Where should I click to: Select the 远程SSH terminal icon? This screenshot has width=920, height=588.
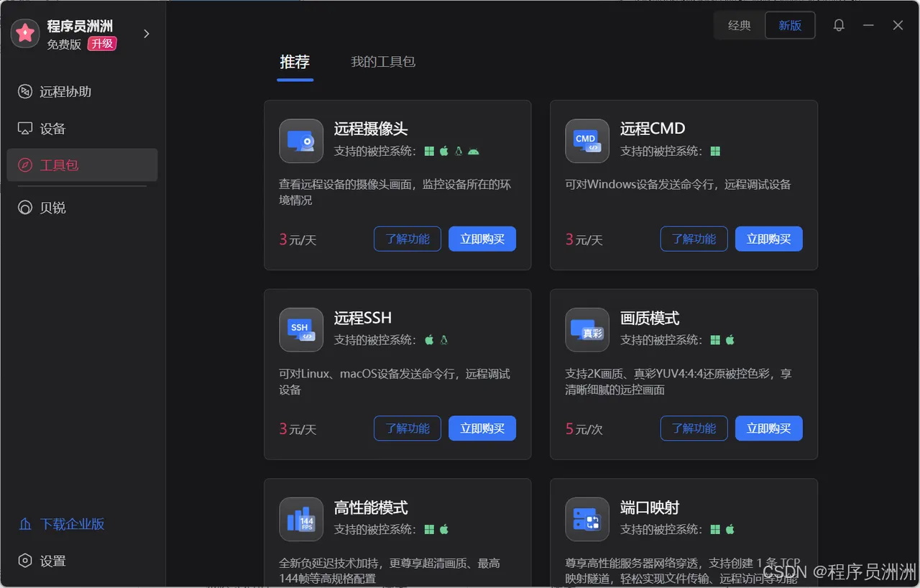point(300,331)
